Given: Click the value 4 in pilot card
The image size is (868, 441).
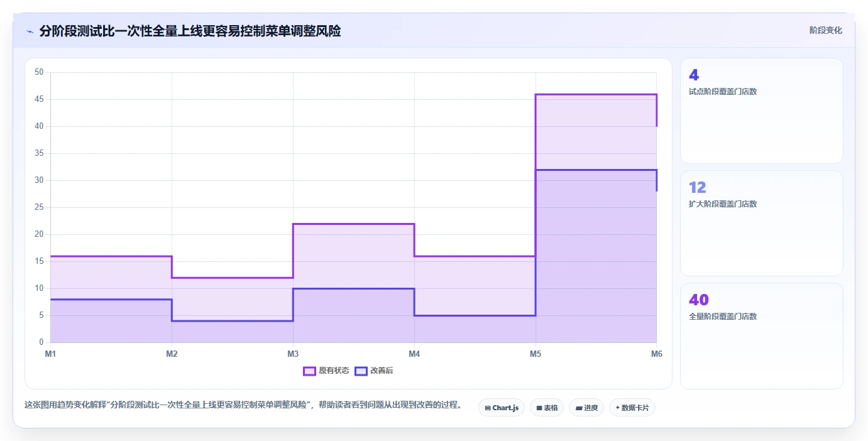Looking at the screenshot, I should [x=694, y=75].
